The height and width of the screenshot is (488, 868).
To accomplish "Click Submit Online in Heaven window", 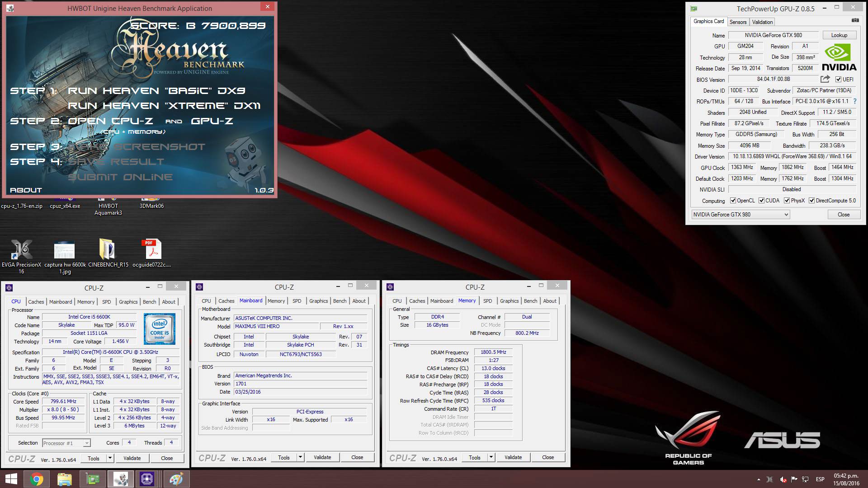I will [120, 177].
